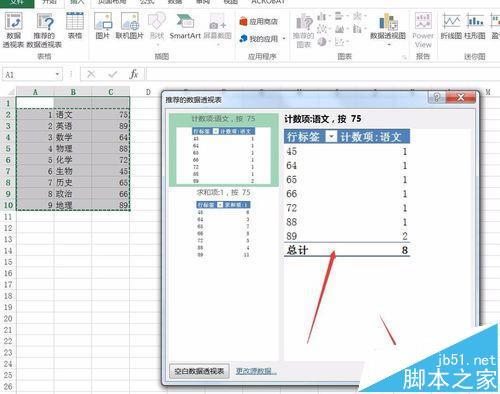Insert a 表格 table from the ribbon
The width and height of the screenshot is (500, 394).
[x=75, y=26]
